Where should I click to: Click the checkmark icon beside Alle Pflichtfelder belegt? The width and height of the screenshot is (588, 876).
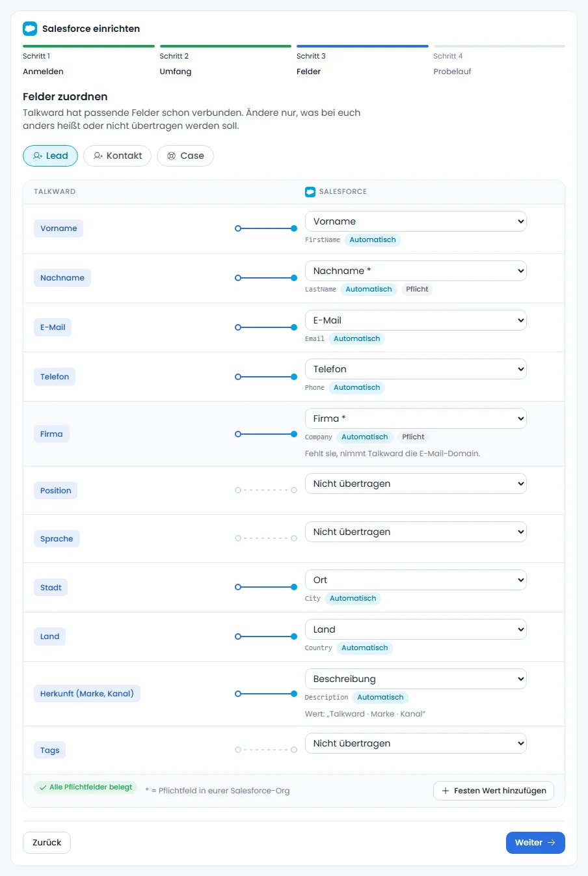pos(43,787)
